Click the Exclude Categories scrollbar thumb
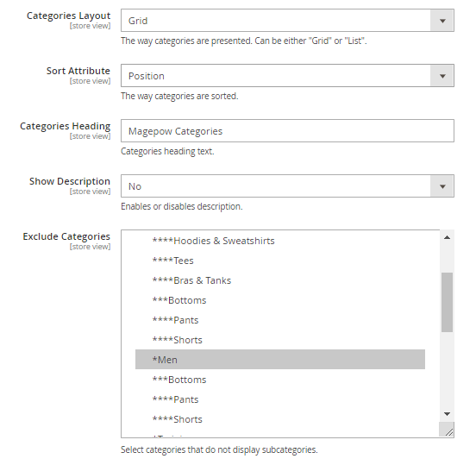Image resolution: width=476 pixels, height=465 pixels. (x=447, y=302)
